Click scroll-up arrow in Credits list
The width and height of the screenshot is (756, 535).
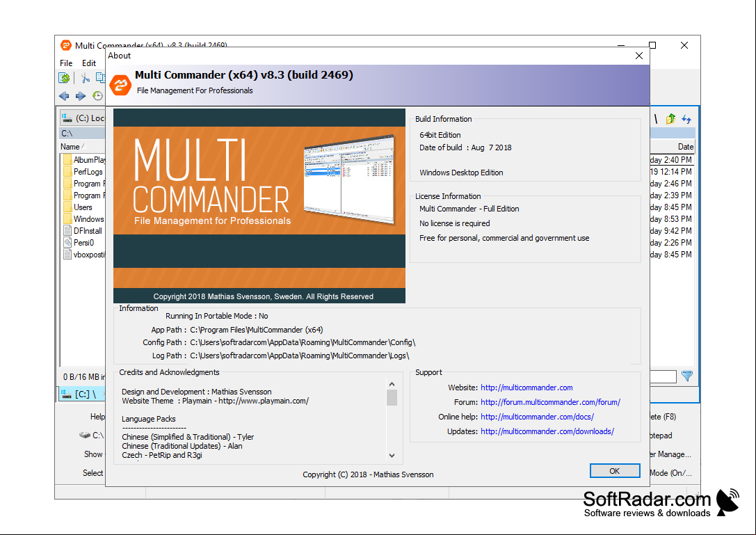click(392, 384)
